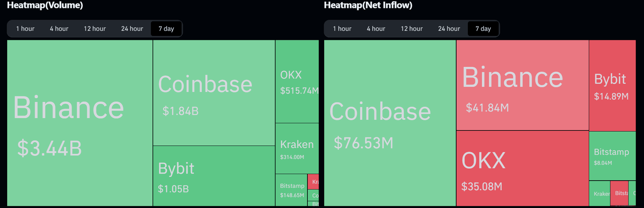Open the Coinbase $76.53M net inflow tile
The image size is (644, 208).
click(390, 123)
